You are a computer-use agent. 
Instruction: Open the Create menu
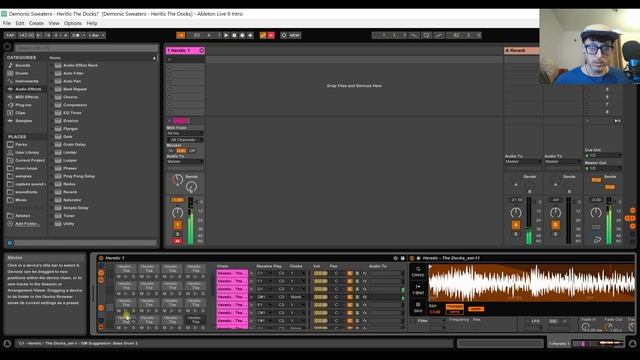tap(36, 23)
